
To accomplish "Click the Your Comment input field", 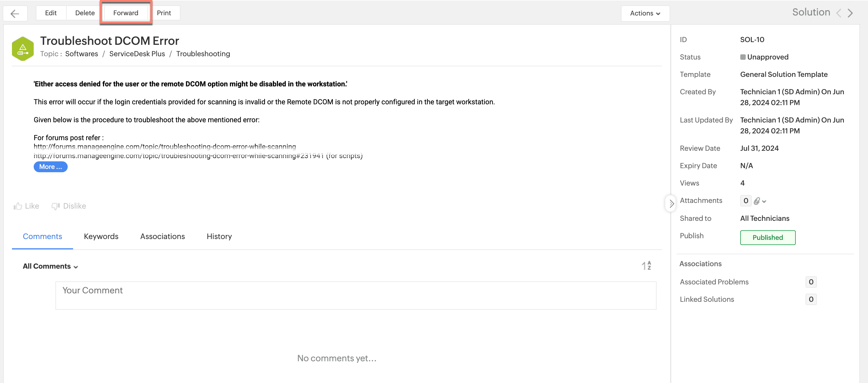I will (x=355, y=296).
